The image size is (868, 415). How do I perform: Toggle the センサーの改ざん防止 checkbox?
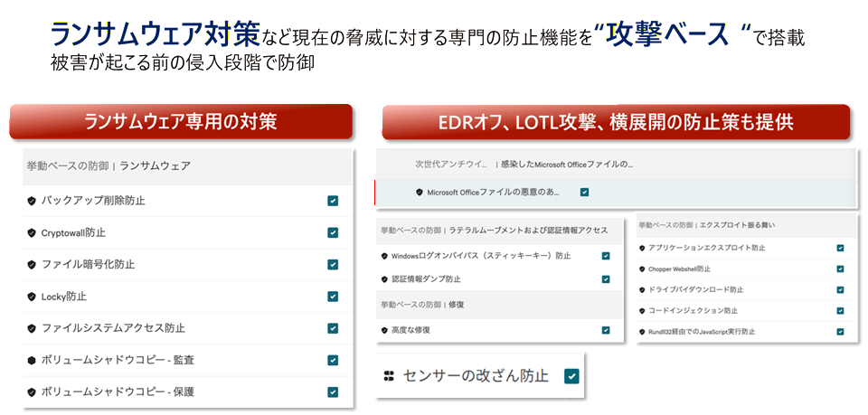pyautogui.click(x=571, y=375)
